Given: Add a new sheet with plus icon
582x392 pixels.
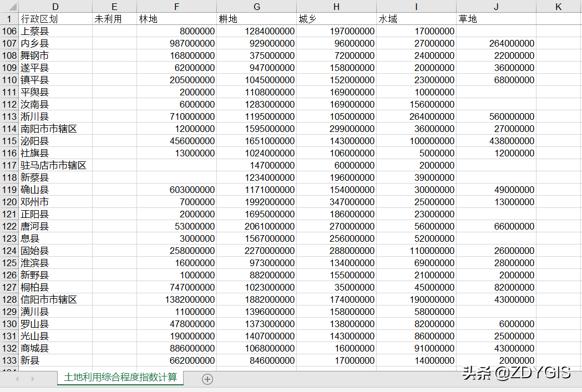Looking at the screenshot, I should point(207,379).
